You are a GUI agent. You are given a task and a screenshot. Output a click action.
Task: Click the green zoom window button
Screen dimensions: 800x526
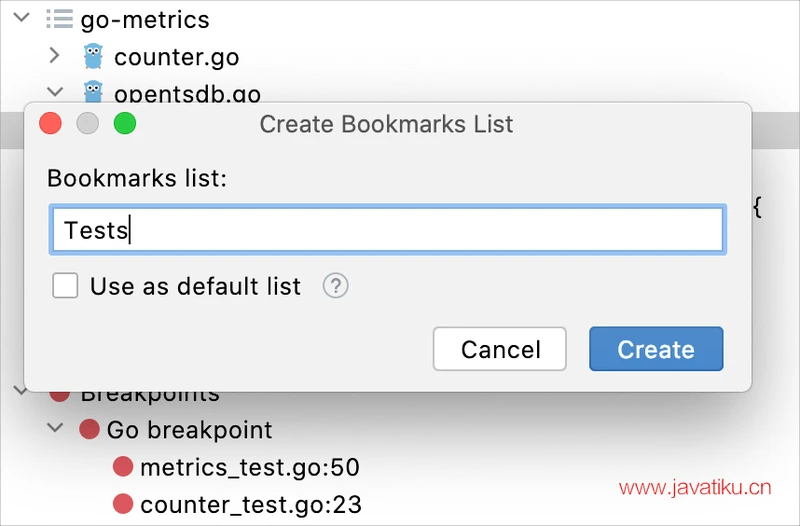click(124, 124)
